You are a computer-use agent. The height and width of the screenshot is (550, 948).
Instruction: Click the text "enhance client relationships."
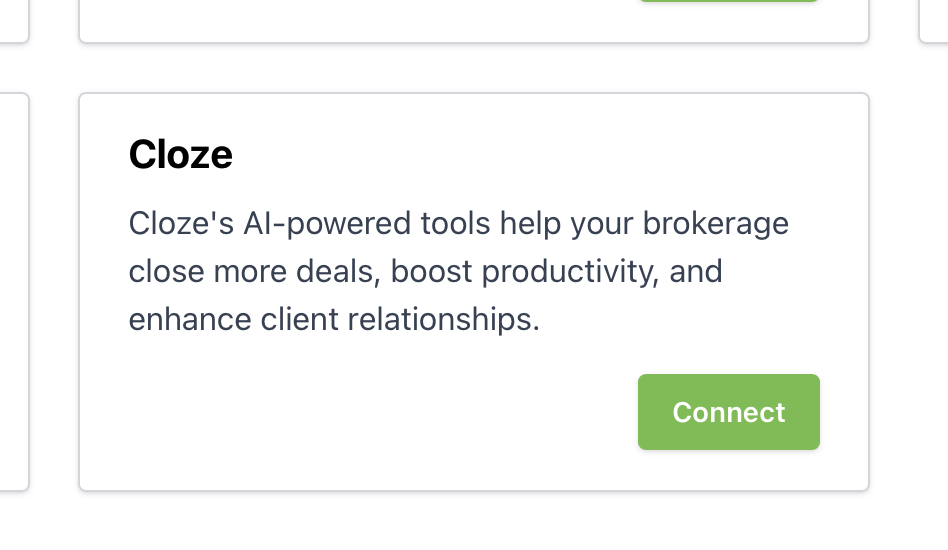point(334,321)
